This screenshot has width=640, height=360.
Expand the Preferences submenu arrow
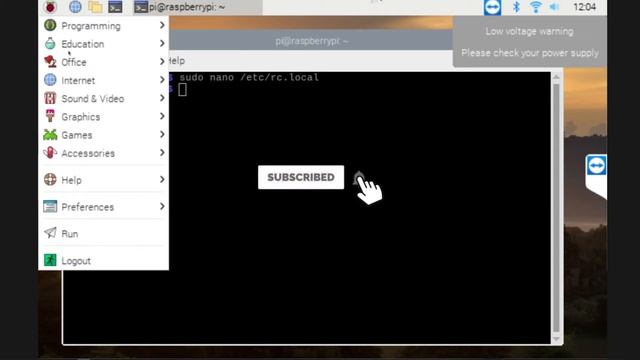tap(162, 206)
